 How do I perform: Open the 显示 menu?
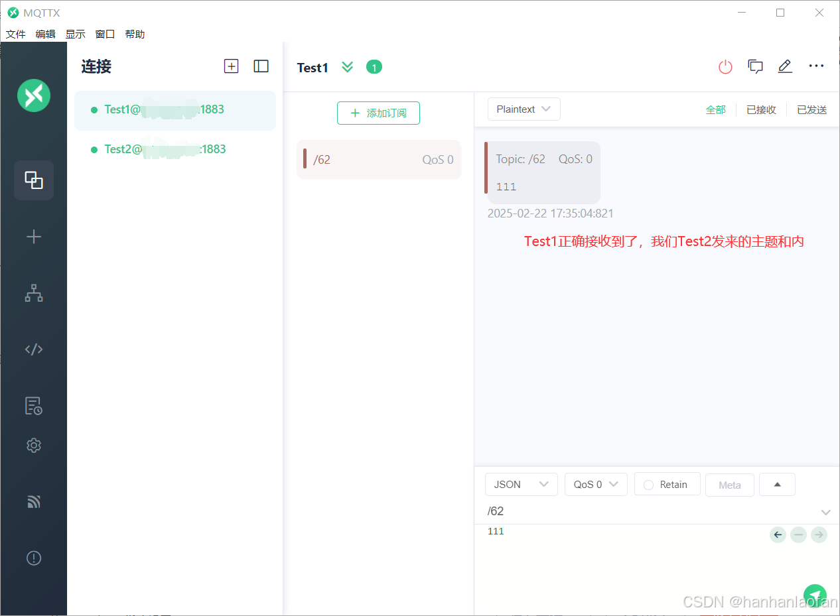pos(75,34)
